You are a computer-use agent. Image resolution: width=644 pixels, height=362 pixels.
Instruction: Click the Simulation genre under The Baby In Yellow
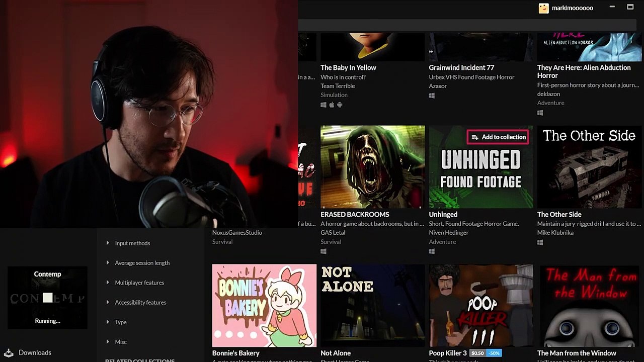334,95
